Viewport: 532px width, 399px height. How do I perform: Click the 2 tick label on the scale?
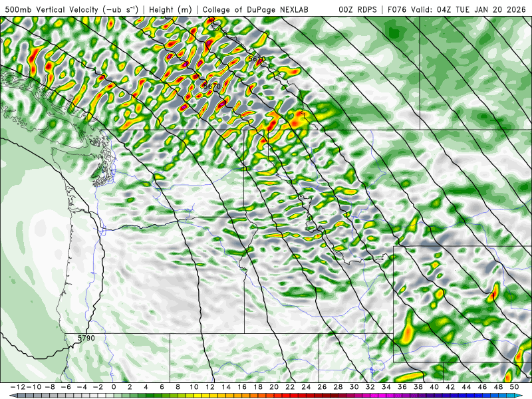click(130, 387)
